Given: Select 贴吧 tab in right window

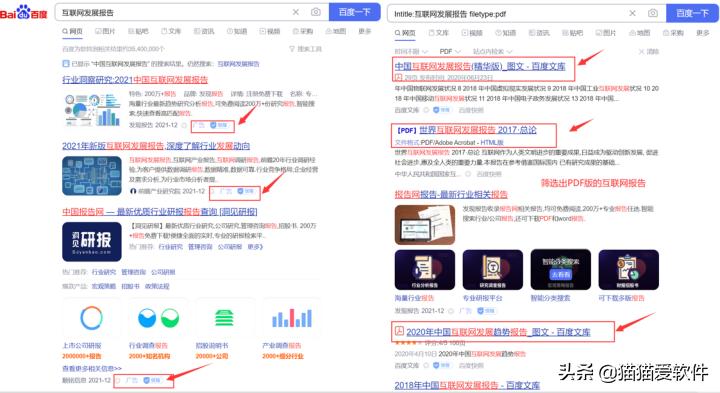Looking at the screenshot, I should pyautogui.click(x=573, y=33).
